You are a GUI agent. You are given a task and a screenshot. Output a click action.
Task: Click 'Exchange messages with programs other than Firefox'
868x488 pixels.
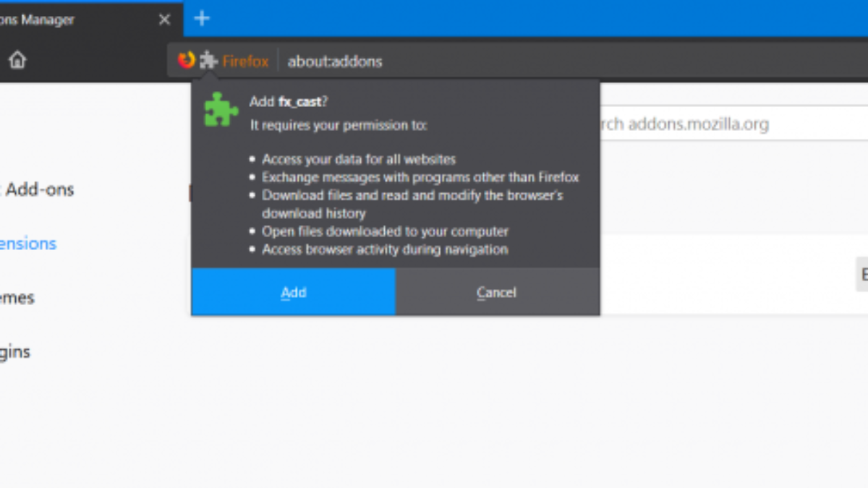(420, 177)
